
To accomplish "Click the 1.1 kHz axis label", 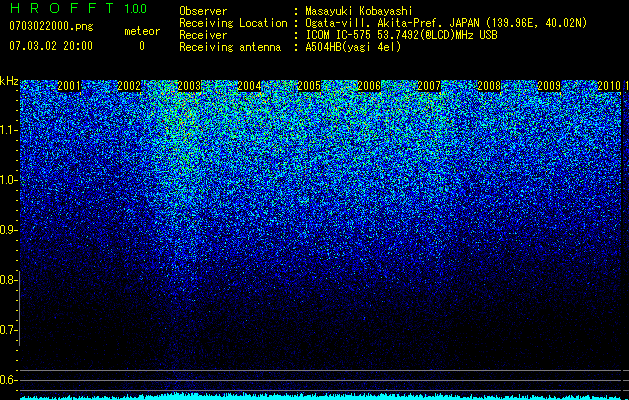I will (8, 130).
